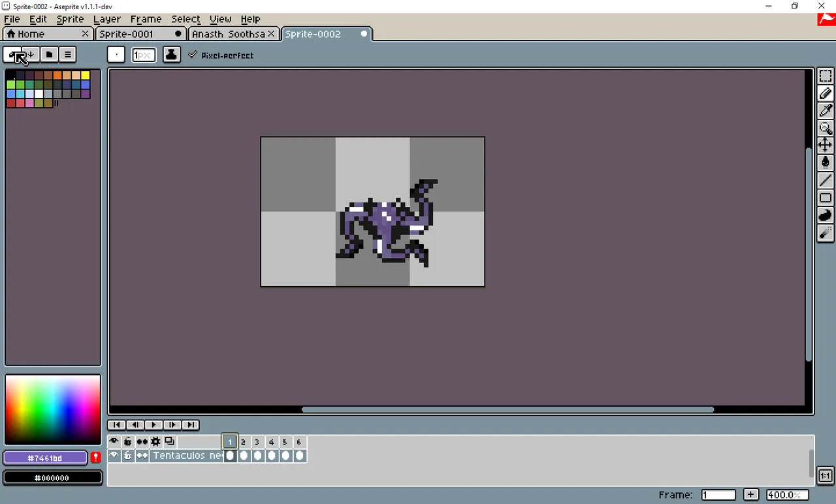The width and height of the screenshot is (836, 504).
Task: Open timeline settings gear icon
Action: pos(155,442)
